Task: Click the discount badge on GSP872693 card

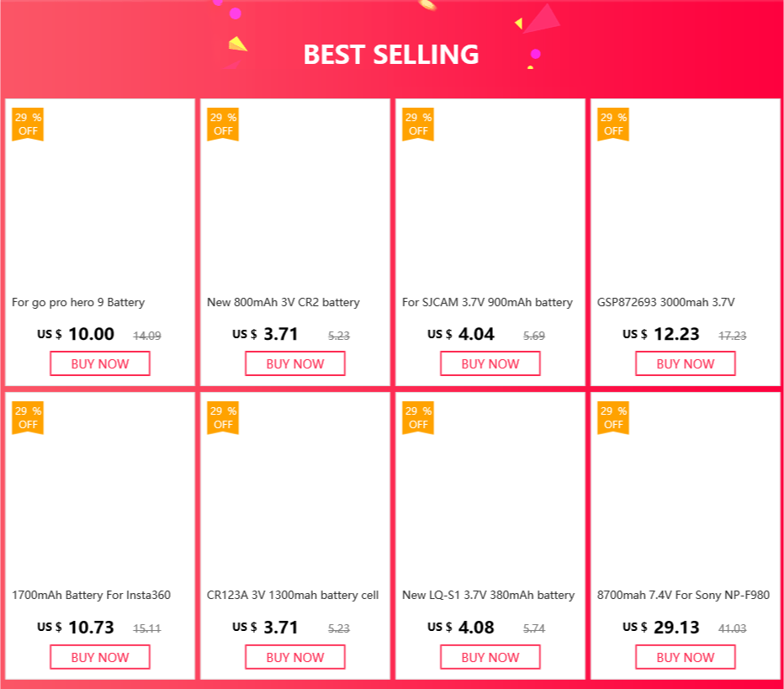Action: [613, 124]
